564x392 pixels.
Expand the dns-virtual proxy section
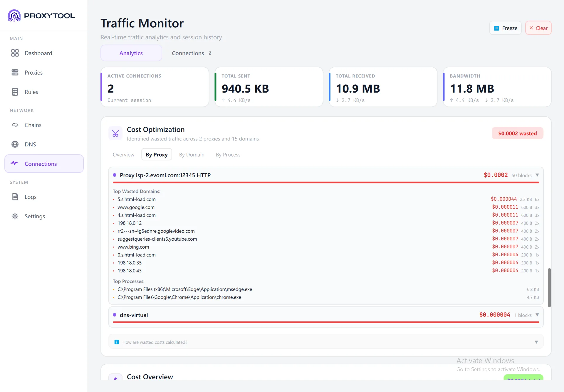click(537, 315)
